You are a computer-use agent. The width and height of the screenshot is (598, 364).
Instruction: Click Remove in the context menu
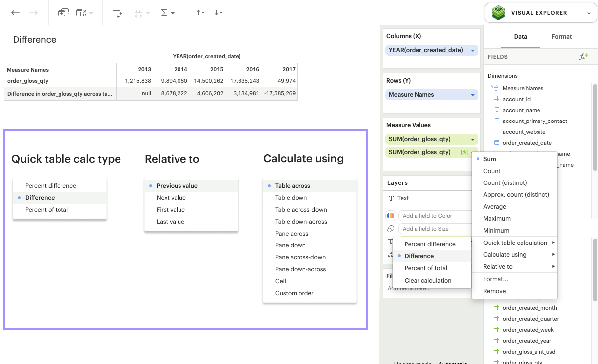494,291
